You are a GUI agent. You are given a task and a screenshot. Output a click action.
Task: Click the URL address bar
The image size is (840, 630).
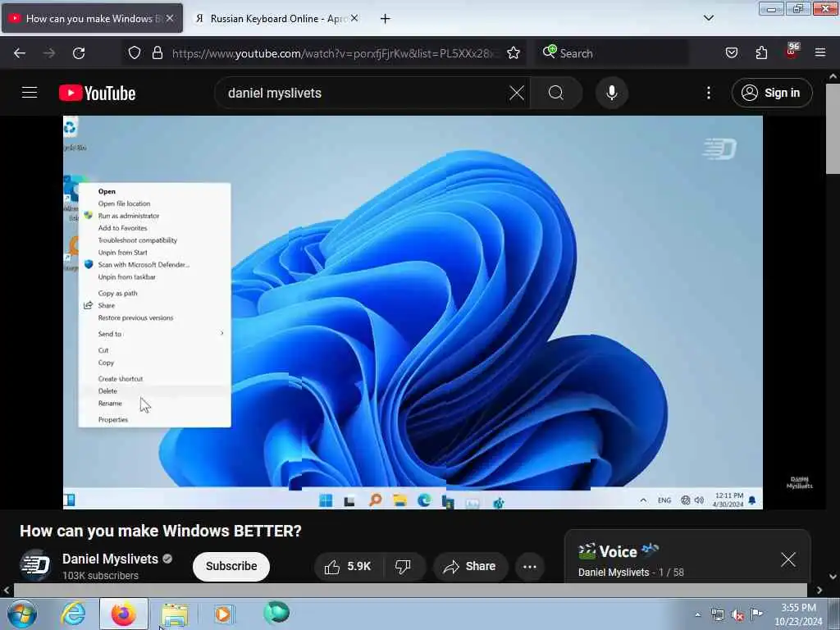336,53
